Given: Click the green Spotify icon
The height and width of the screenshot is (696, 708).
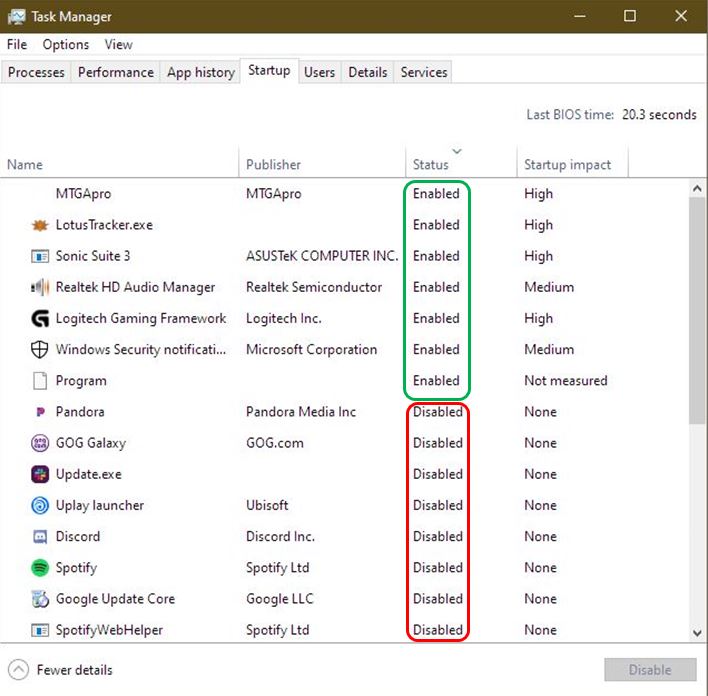Looking at the screenshot, I should click(40, 568).
